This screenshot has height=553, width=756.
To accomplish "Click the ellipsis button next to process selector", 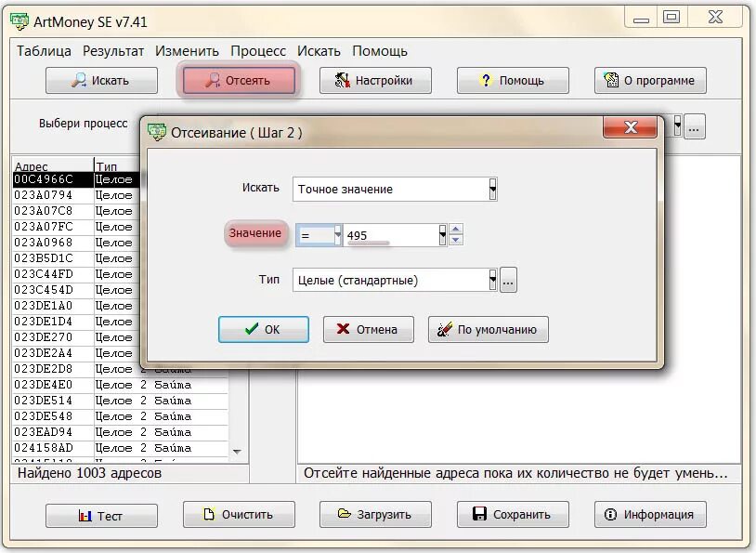I will [694, 126].
